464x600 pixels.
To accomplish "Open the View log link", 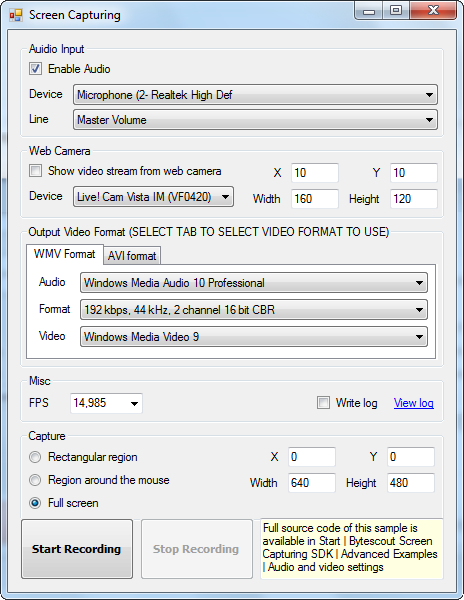I will [414, 403].
